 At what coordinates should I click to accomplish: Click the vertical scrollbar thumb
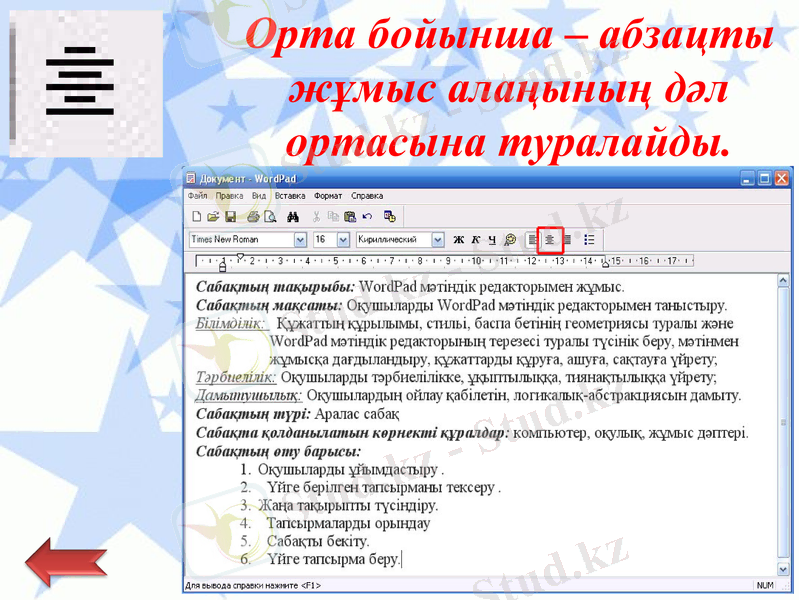[783, 422]
